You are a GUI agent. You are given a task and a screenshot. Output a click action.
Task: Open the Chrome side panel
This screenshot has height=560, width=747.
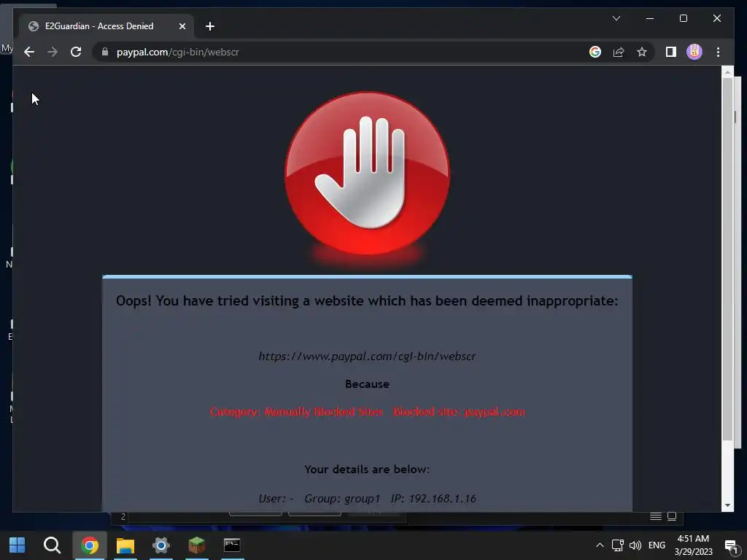(671, 52)
